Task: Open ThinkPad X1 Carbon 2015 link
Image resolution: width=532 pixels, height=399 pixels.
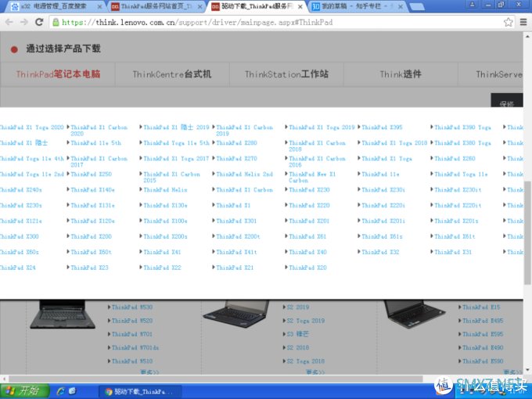Action: [171, 177]
